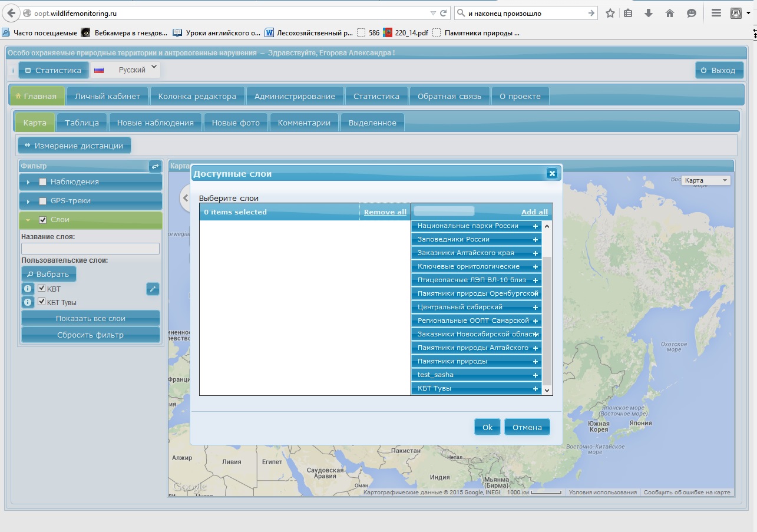The height and width of the screenshot is (532, 757).
Task: Click the Firefox bookmark star icon
Action: click(x=610, y=13)
